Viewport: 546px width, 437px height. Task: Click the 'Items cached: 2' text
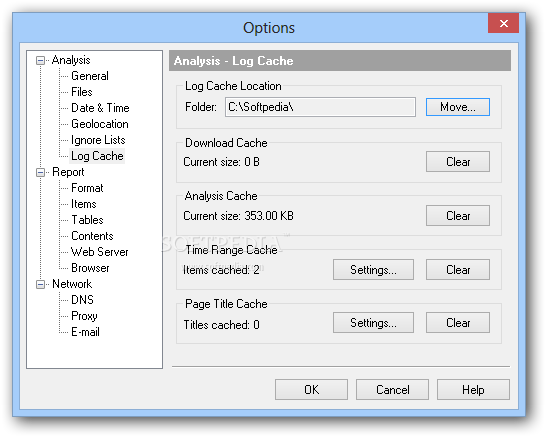pyautogui.click(x=221, y=270)
